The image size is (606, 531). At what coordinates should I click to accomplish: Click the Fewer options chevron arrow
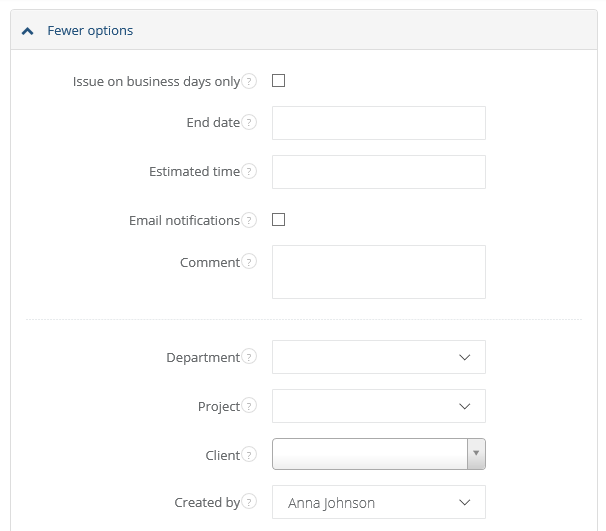[x=28, y=31]
